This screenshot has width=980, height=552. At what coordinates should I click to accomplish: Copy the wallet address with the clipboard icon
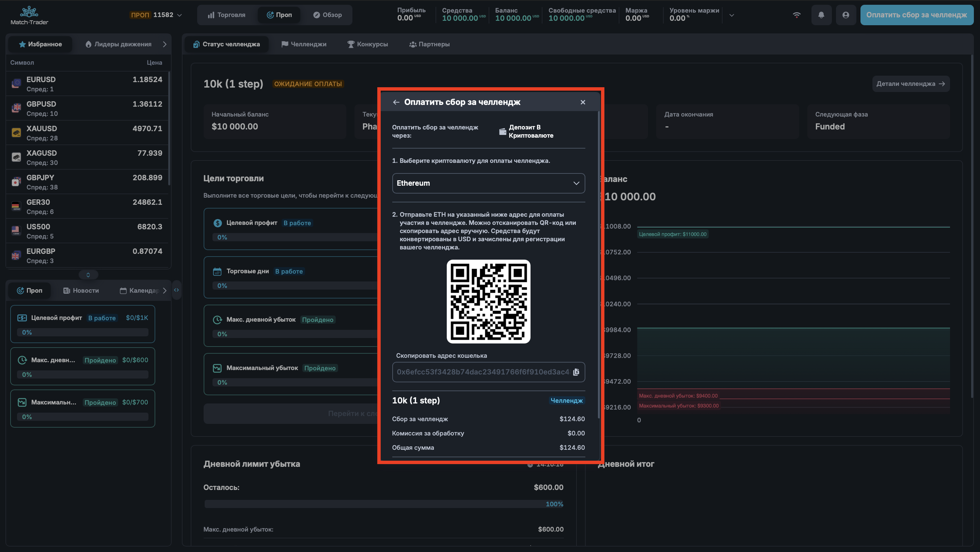tap(576, 372)
